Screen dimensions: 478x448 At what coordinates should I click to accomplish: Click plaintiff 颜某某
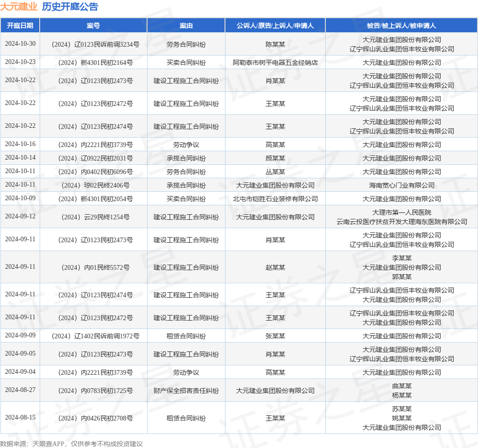click(x=275, y=158)
